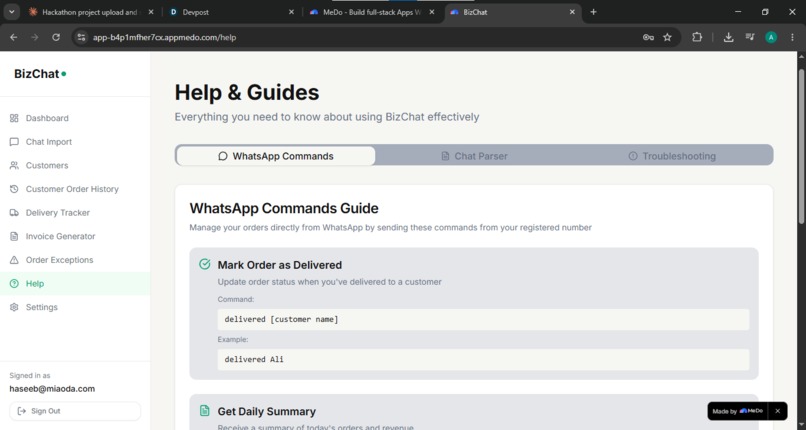Click the Order Exceptions warning triangle icon
Screen dimensions: 806x430
[x=14, y=260]
